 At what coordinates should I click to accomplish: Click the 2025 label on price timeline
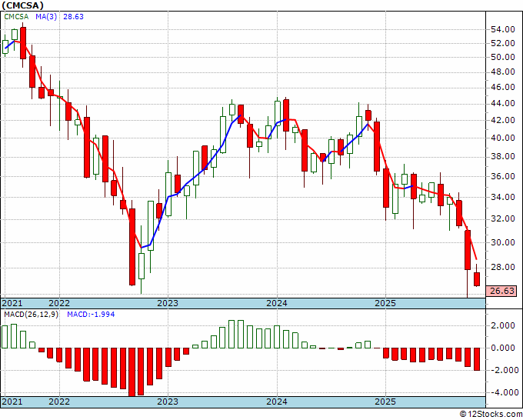click(385, 303)
